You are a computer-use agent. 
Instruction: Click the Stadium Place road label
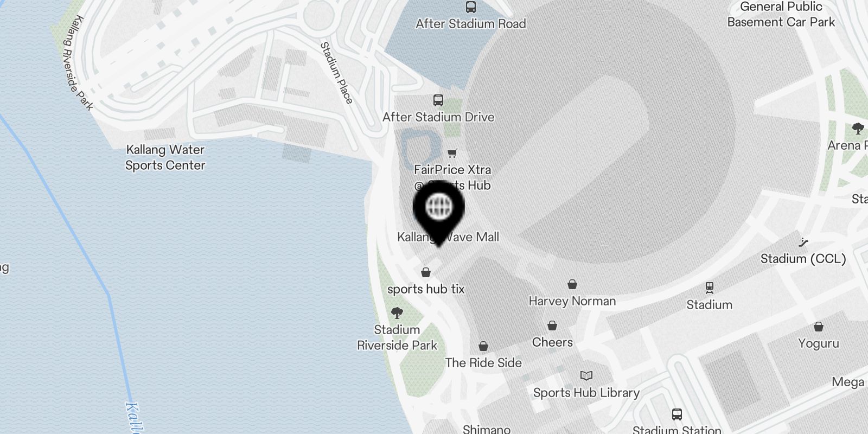336,73
